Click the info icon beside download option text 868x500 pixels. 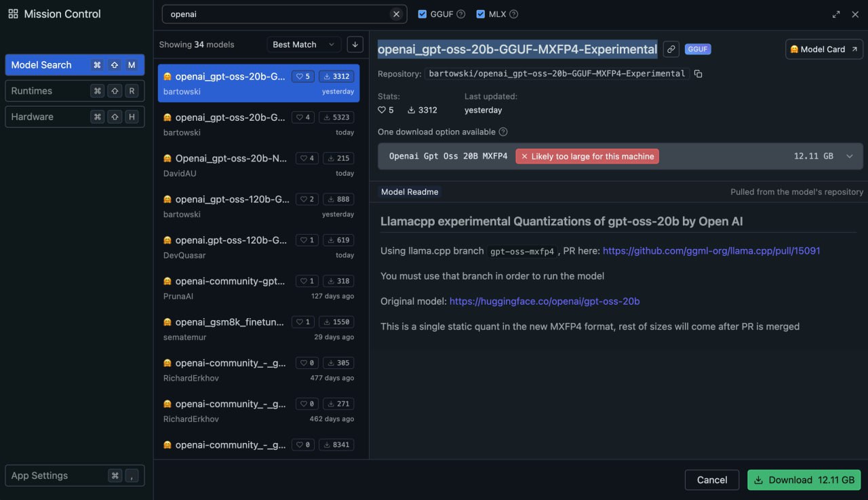click(x=502, y=132)
